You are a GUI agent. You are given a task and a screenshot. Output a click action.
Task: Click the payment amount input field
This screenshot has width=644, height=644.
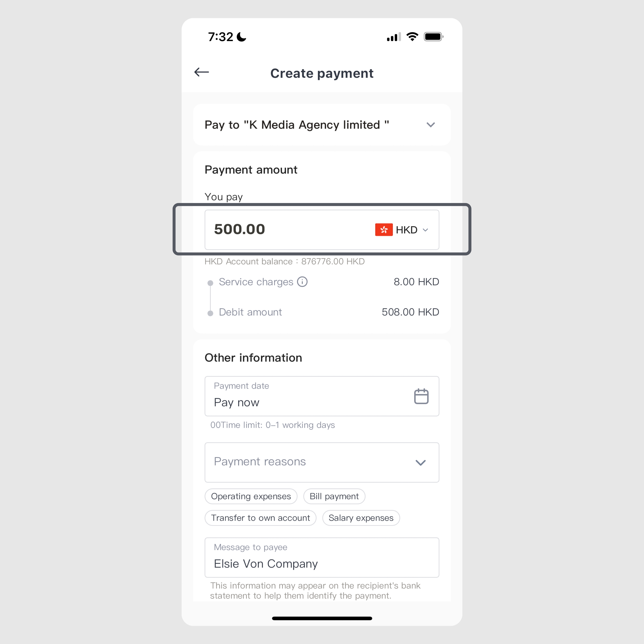[x=322, y=229]
